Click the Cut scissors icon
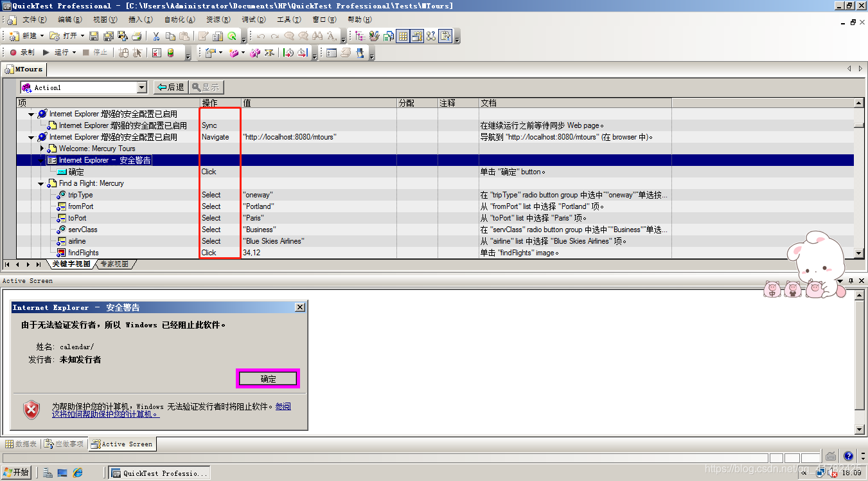 tap(156, 36)
